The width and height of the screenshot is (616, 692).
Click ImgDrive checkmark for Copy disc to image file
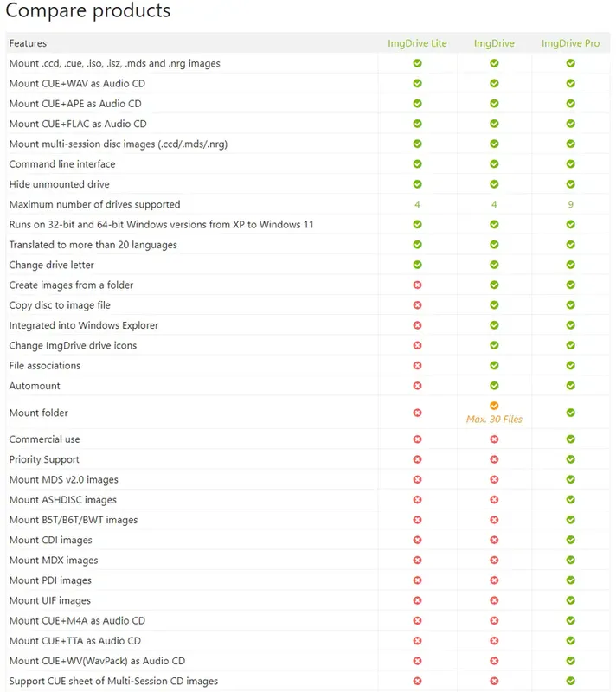tap(494, 305)
